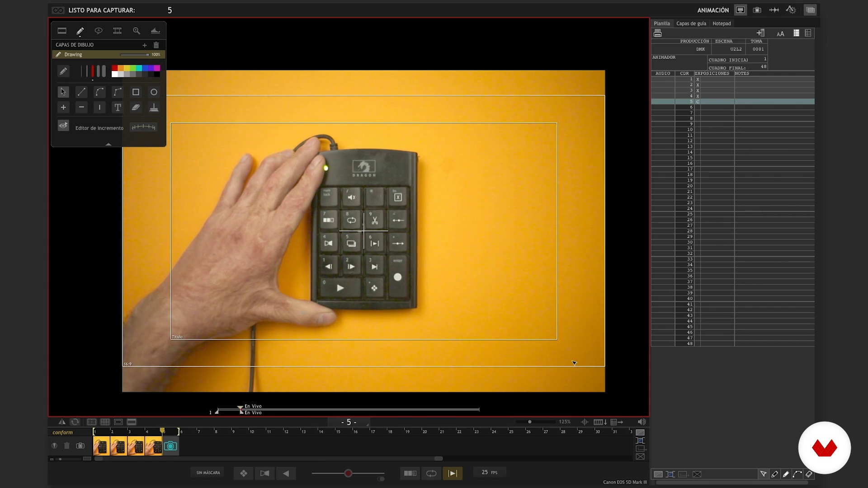Viewport: 868px width, 488px height.
Task: Add a column to the X-sheet
Action: 760,33
